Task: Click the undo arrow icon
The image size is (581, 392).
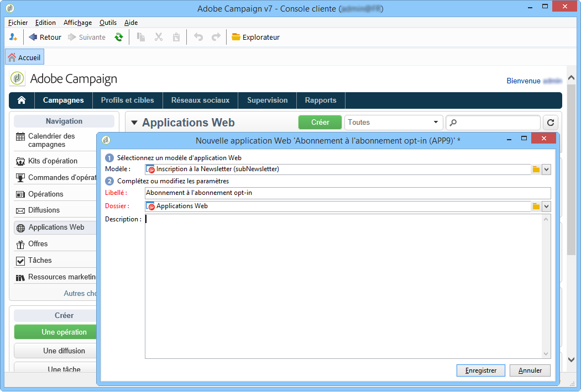Action: pos(198,37)
